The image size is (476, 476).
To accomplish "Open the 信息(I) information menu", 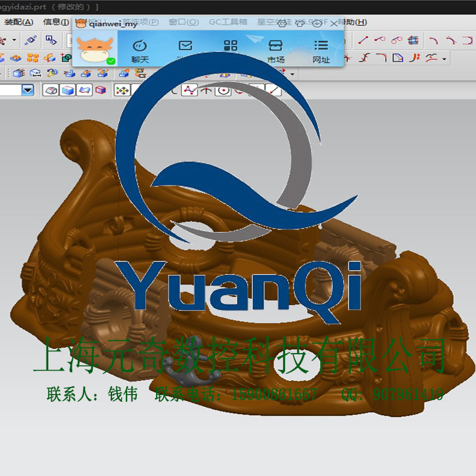I will 56,22.
